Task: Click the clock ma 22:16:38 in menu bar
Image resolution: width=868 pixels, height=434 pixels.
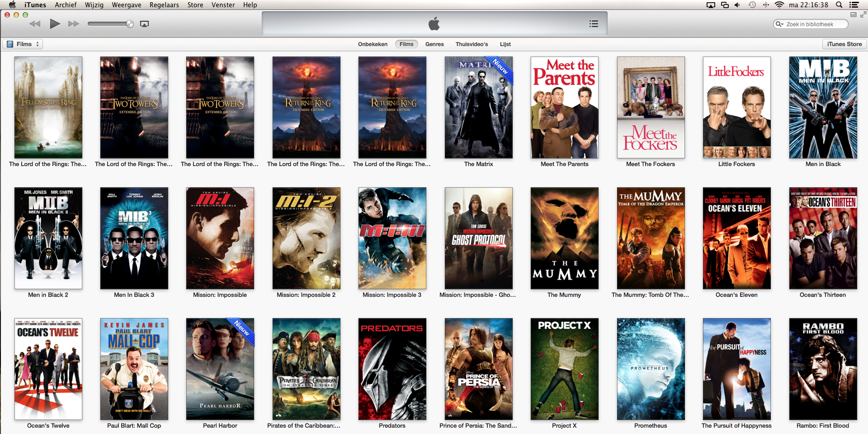Action: [x=808, y=5]
